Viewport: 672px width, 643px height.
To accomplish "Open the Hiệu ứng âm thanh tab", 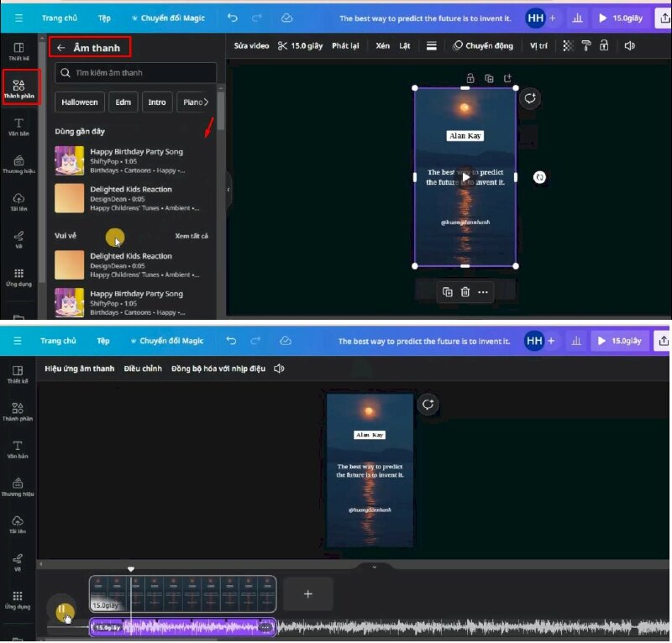I will (x=79, y=369).
